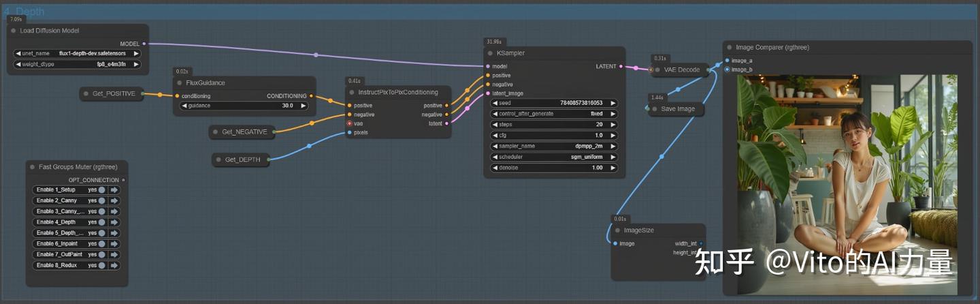Viewport: 980px width, 304px height.
Task: Collapse the KSampler node via its title dot
Action: pos(490,53)
